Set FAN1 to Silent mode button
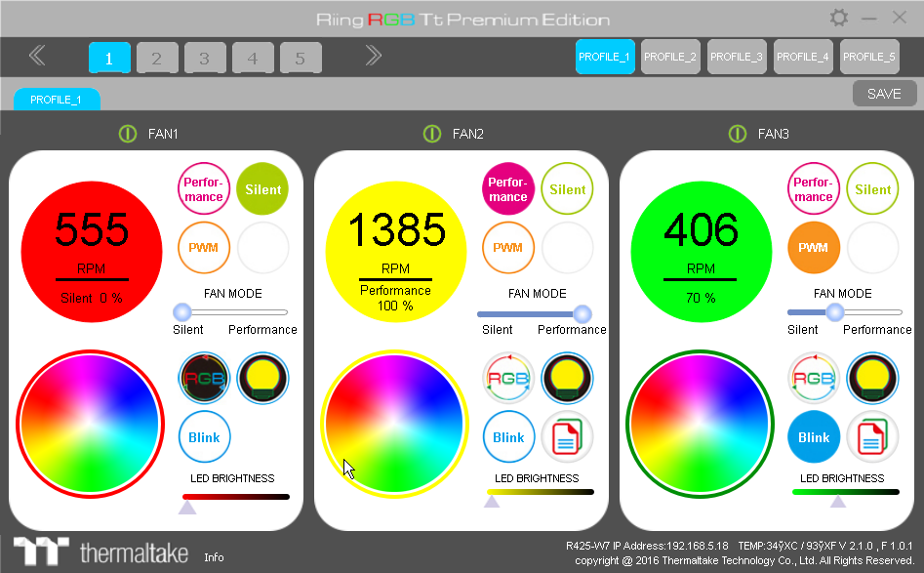The height and width of the screenshot is (573, 924). (262, 189)
